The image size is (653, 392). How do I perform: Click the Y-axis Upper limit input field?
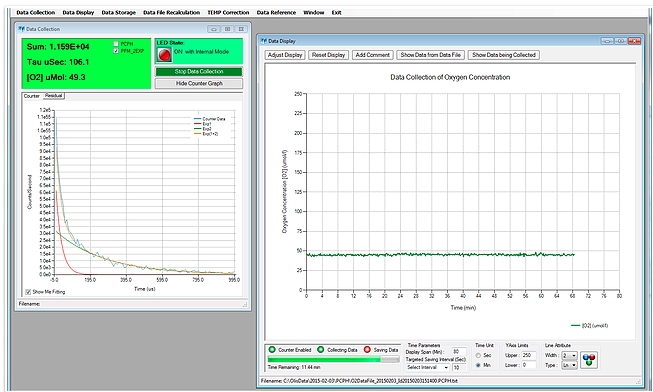pos(528,355)
